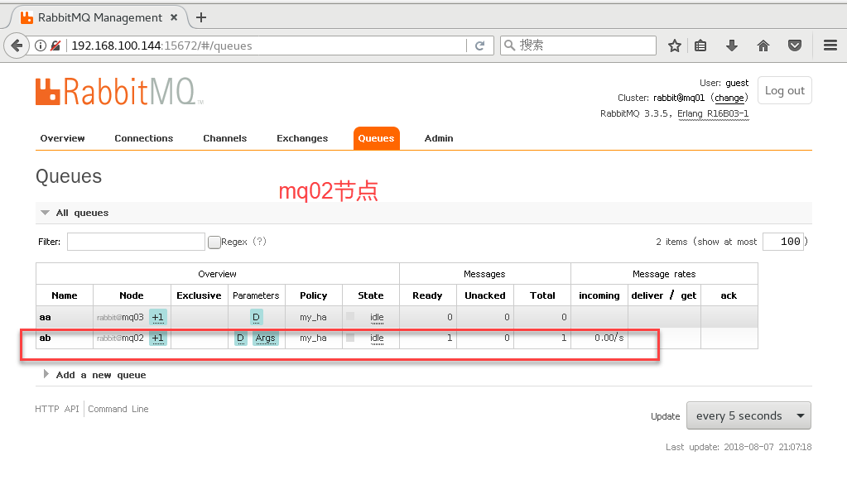Open the HTTP API link
The image size is (847, 504).
[57, 409]
